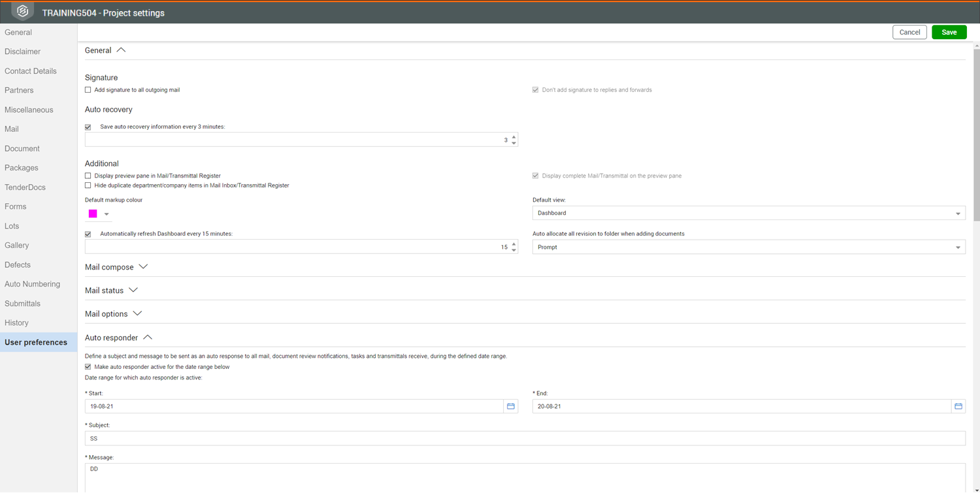
Task: Toggle Display preview pane in Mail/Transmittal Register
Action: [88, 176]
